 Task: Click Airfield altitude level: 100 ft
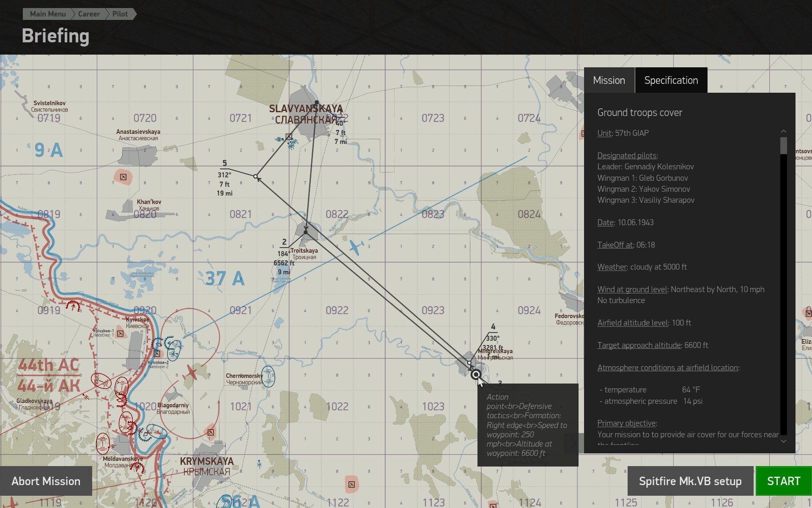click(x=644, y=323)
